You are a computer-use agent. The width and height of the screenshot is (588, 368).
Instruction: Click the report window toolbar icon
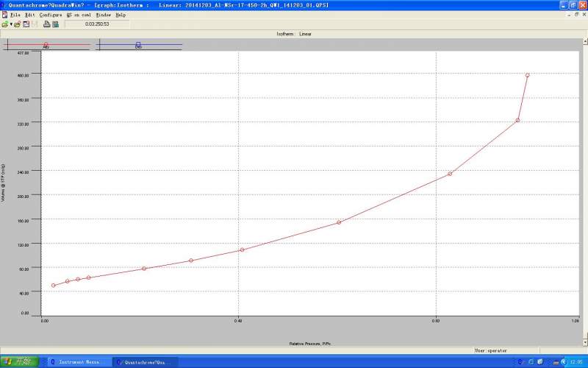coord(26,24)
